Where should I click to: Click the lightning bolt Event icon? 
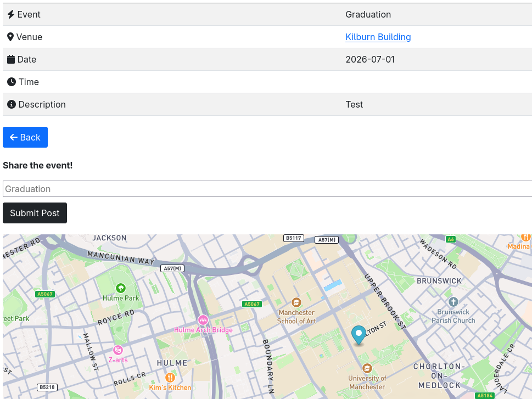click(x=11, y=14)
